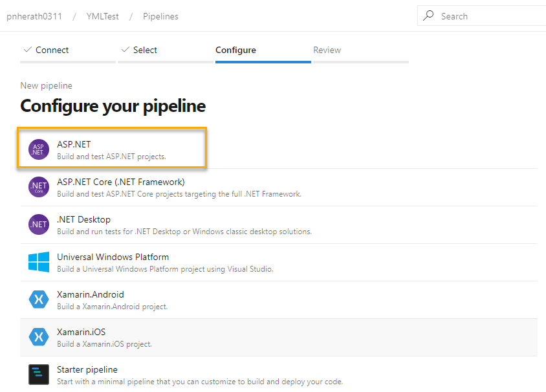Switch to the Review step
Image resolution: width=546 pixels, height=392 pixels.
327,50
